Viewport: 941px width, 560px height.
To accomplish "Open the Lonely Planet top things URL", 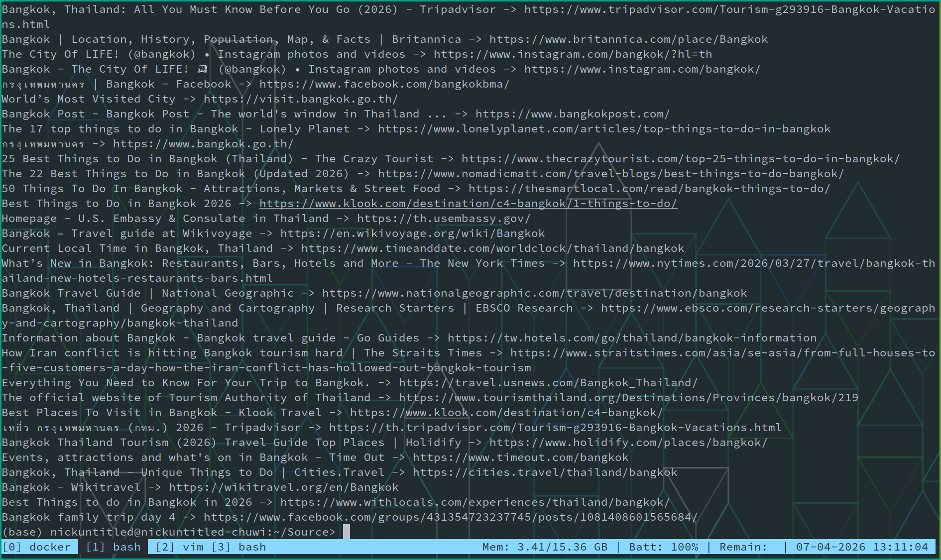I will pyautogui.click(x=604, y=129).
